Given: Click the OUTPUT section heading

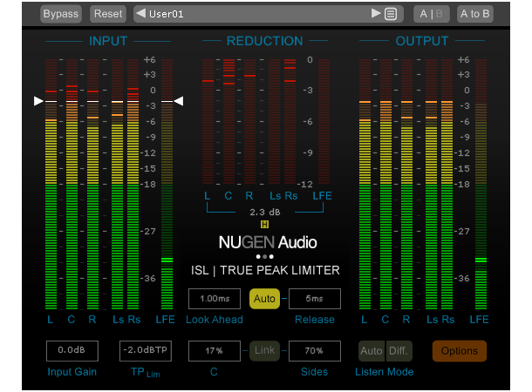Looking at the screenshot, I should [x=422, y=41].
